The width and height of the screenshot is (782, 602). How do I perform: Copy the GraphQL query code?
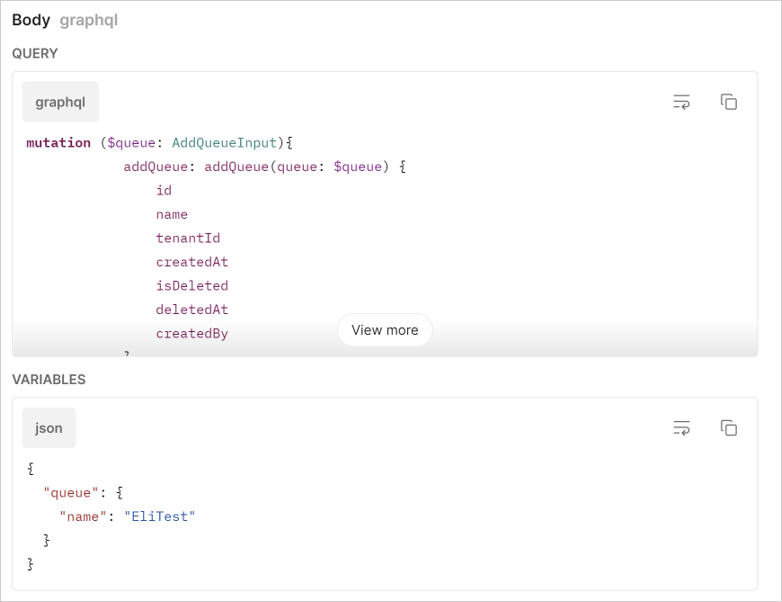tap(729, 102)
